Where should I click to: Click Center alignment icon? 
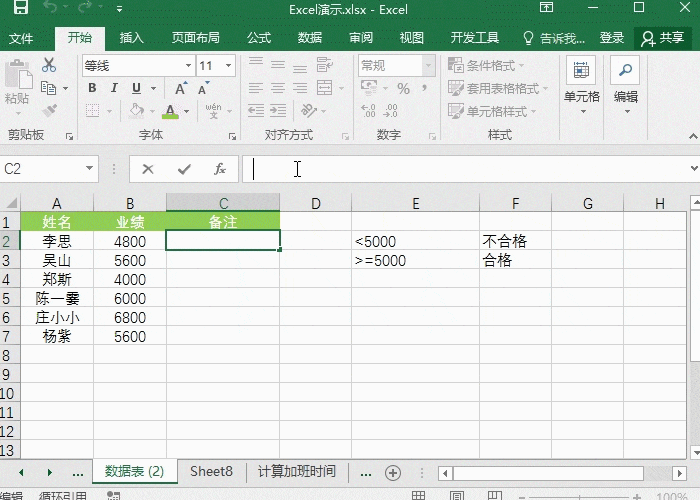tap(278, 88)
